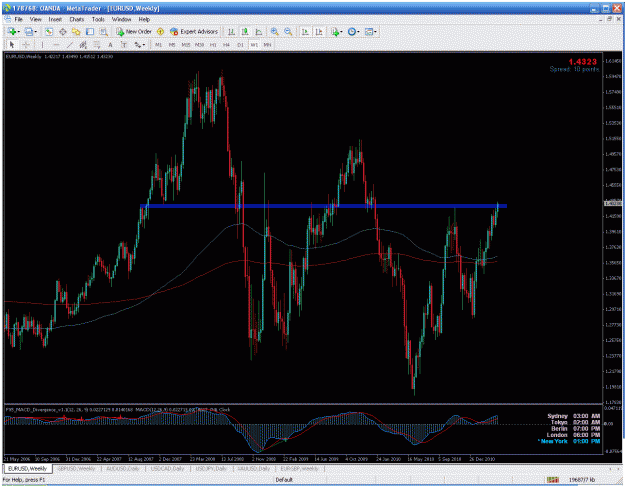This screenshot has height=486, width=625.
Task: Open the Profiles dropdown
Action: (31, 32)
